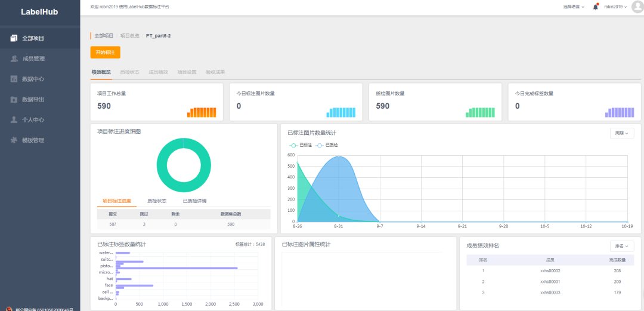The height and width of the screenshot is (311, 644).
Task: Switch to the 质检状态 top tab
Action: coord(130,72)
